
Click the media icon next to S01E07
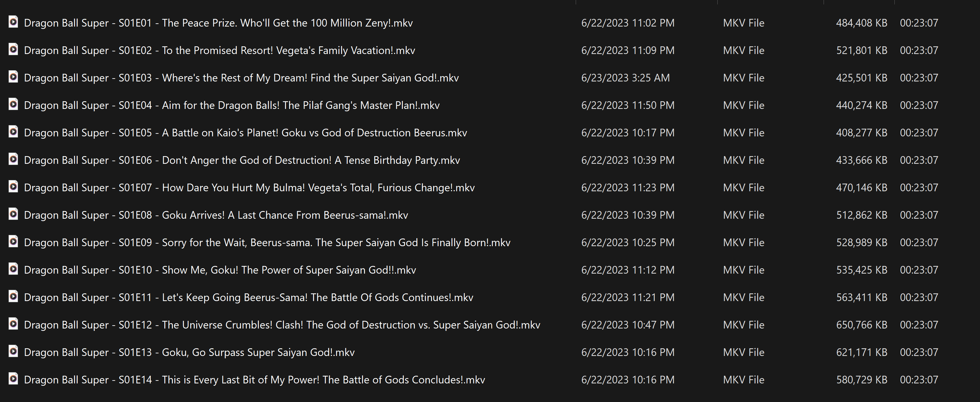pyautogui.click(x=13, y=186)
